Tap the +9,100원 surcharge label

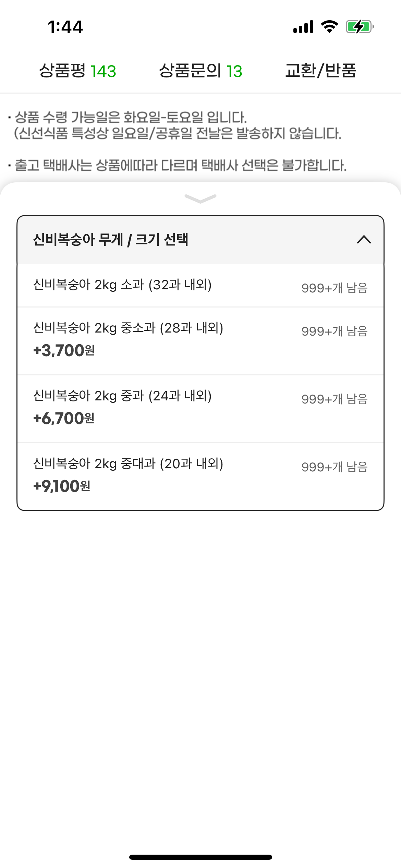[x=62, y=486]
